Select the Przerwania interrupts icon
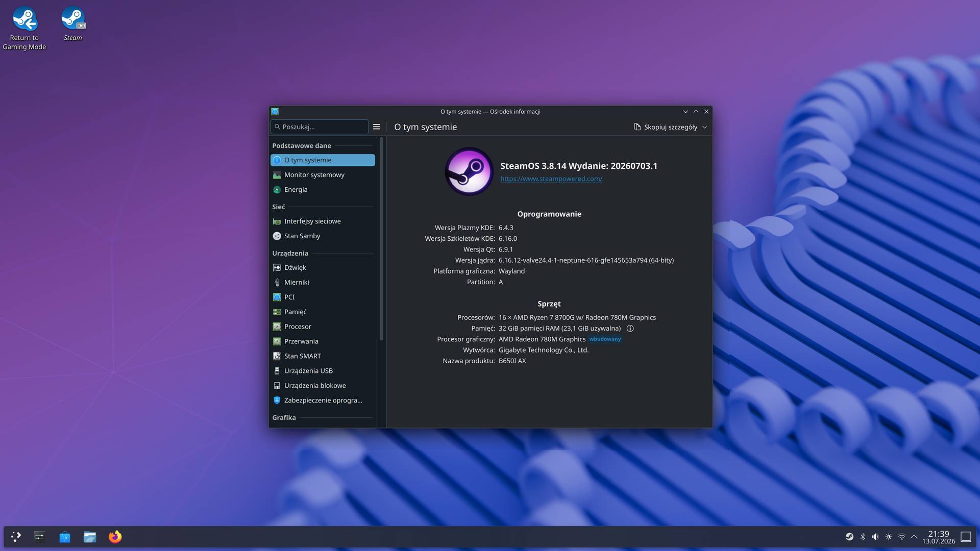 point(277,342)
